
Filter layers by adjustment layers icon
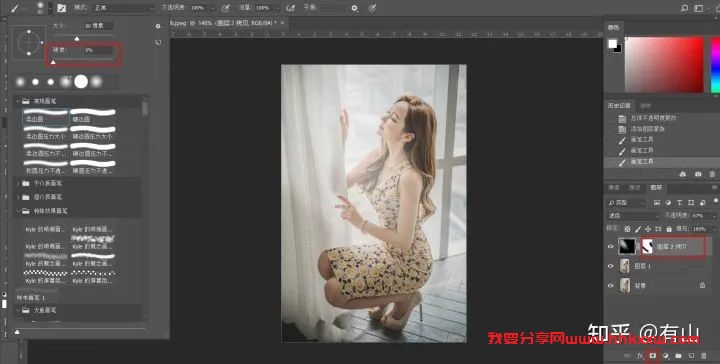[669, 202]
